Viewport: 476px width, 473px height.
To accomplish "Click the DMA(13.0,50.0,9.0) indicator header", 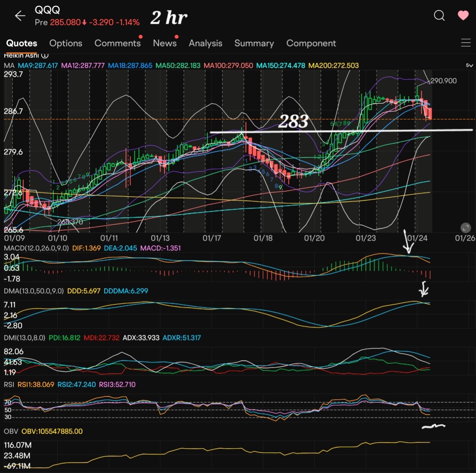I will click(x=34, y=291).
